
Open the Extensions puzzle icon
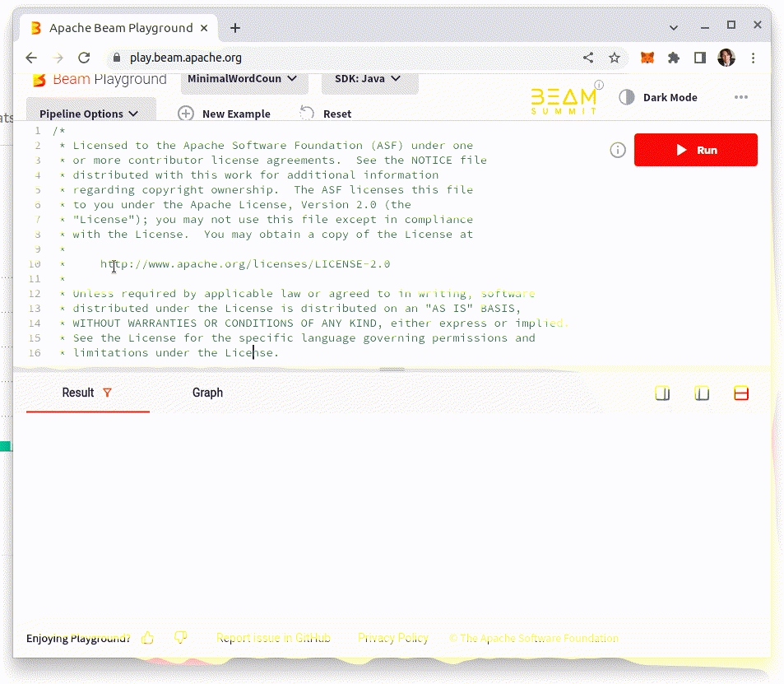tap(674, 58)
